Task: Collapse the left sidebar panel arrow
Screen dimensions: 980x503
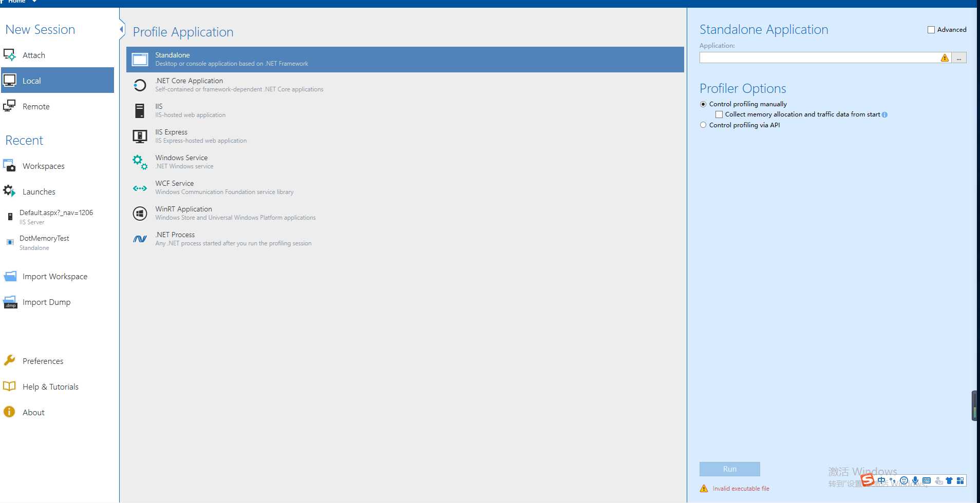Action: [122, 29]
